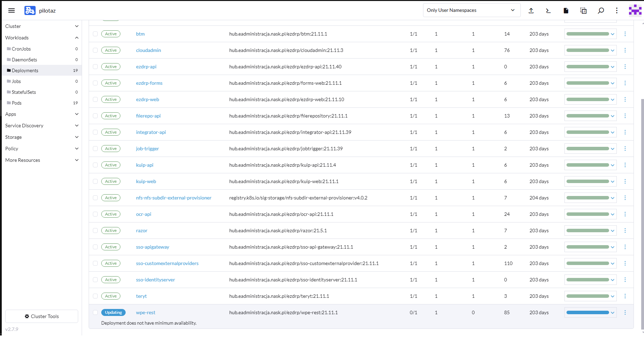Click the Import YAML upload icon
The height and width of the screenshot is (340, 644).
click(531, 10)
